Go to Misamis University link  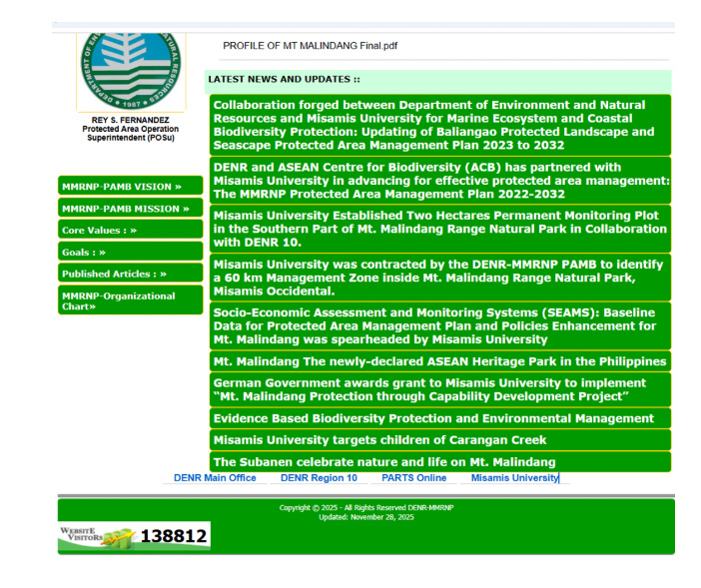(515, 477)
